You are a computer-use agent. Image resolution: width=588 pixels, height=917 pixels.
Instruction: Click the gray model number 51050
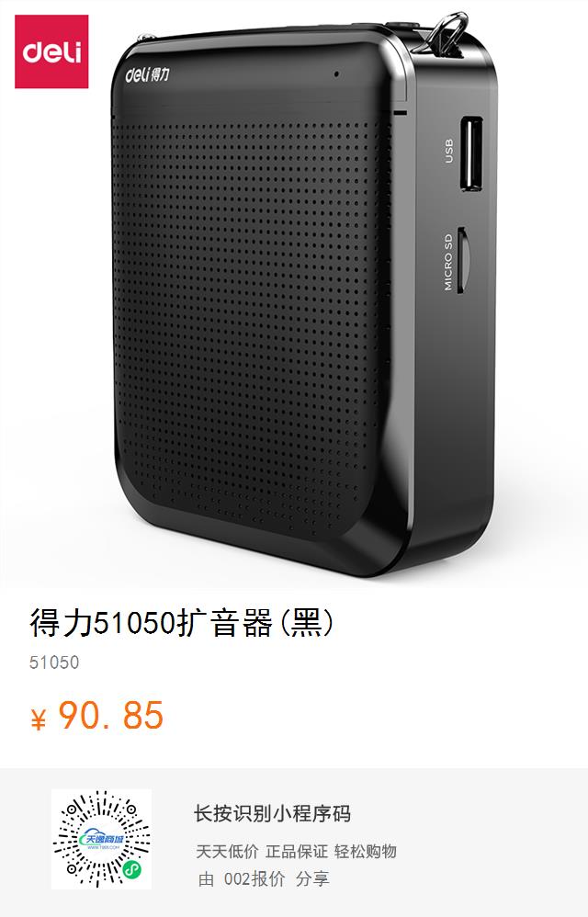pyautogui.click(x=54, y=662)
